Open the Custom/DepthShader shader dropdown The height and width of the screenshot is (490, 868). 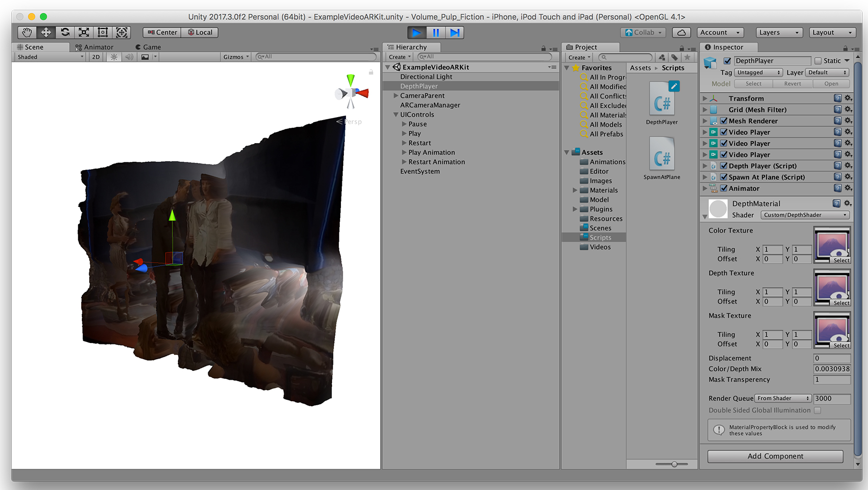[805, 215]
